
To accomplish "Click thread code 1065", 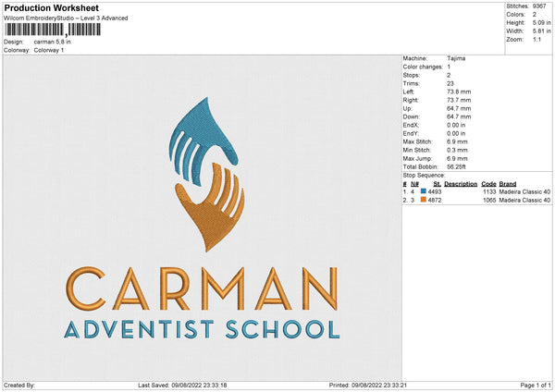I will [x=489, y=201].
